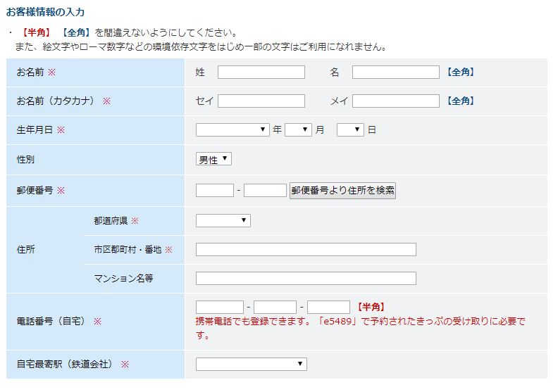Open the 都道府県 prefecture dropdown
The width and height of the screenshot is (558, 392).
pyautogui.click(x=223, y=220)
